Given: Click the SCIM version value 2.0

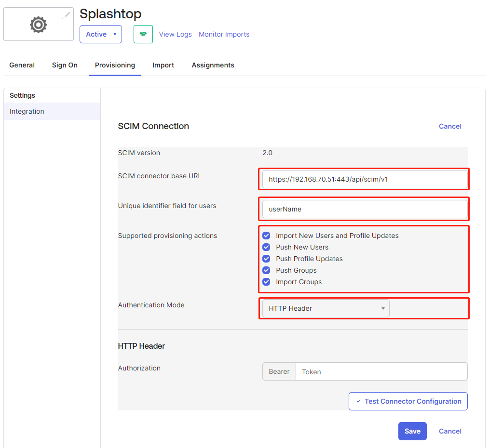Looking at the screenshot, I should coord(267,153).
